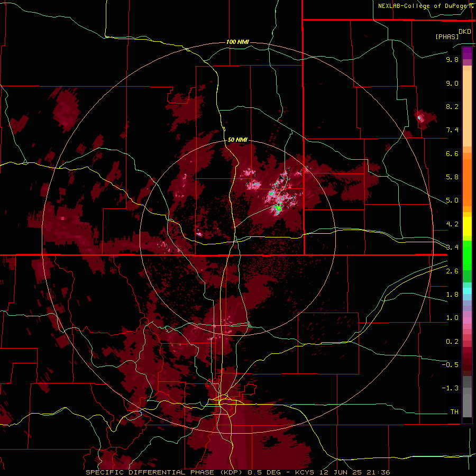Pick the purple band atop the color bar
Image resolution: width=476 pixels, height=476 pixels.
(x=467, y=53)
